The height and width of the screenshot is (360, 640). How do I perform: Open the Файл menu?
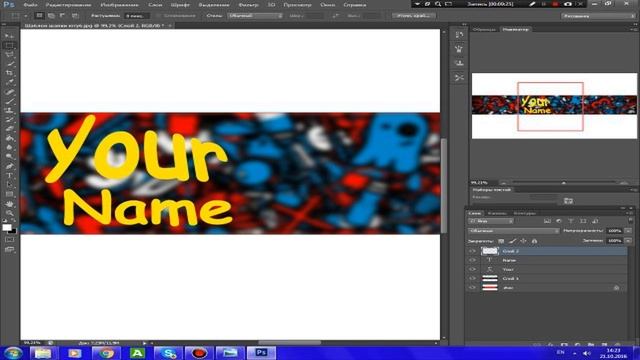(30, 5)
